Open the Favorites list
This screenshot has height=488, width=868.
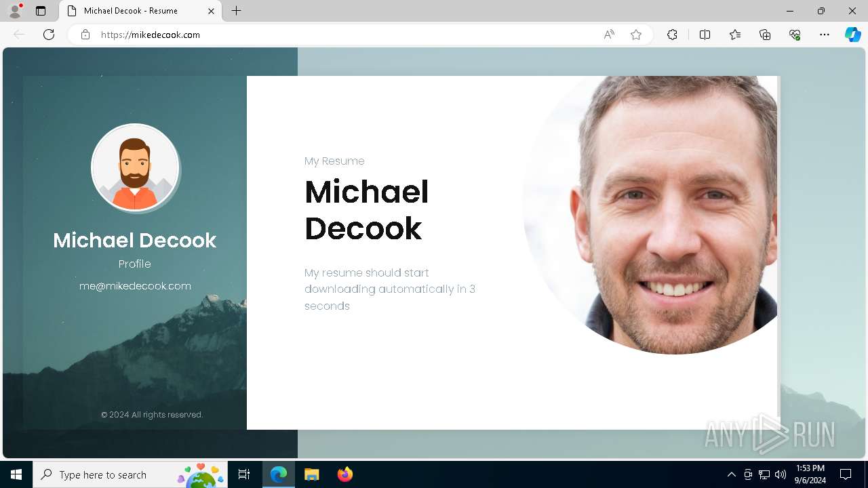(x=735, y=35)
